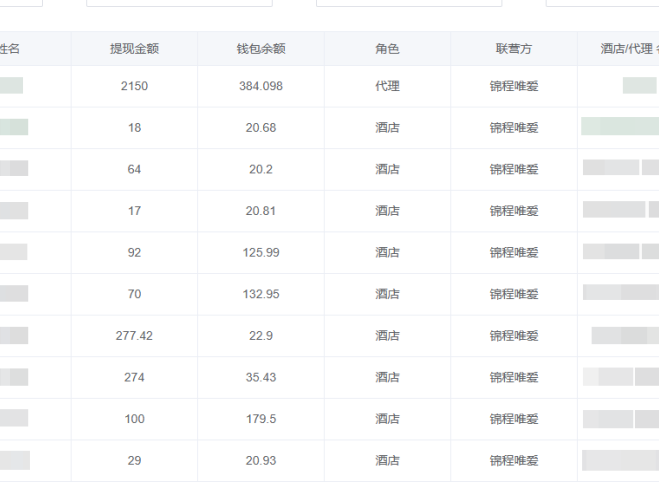The image size is (659, 495).
Task: Click the 代理 role cell
Action: coord(387,86)
